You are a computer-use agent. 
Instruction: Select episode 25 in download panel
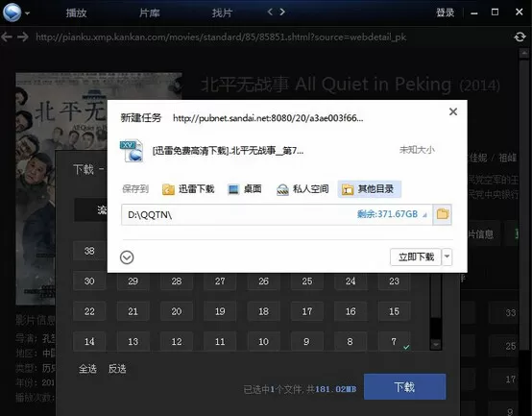click(x=307, y=281)
